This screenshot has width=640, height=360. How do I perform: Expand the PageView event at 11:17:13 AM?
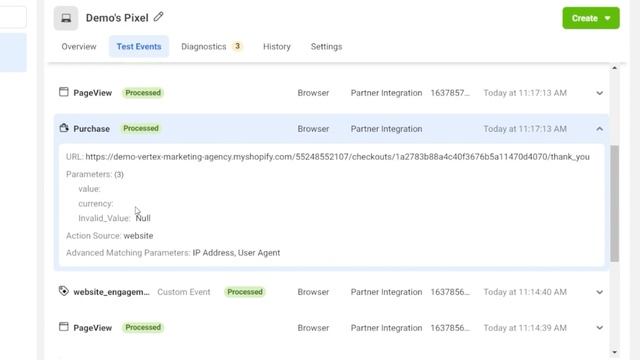coord(599,93)
